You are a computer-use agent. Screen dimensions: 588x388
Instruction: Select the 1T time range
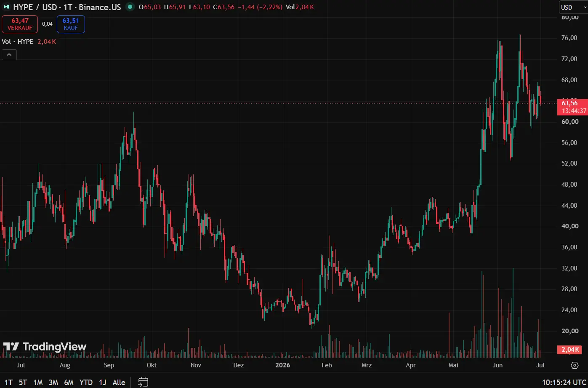point(9,383)
